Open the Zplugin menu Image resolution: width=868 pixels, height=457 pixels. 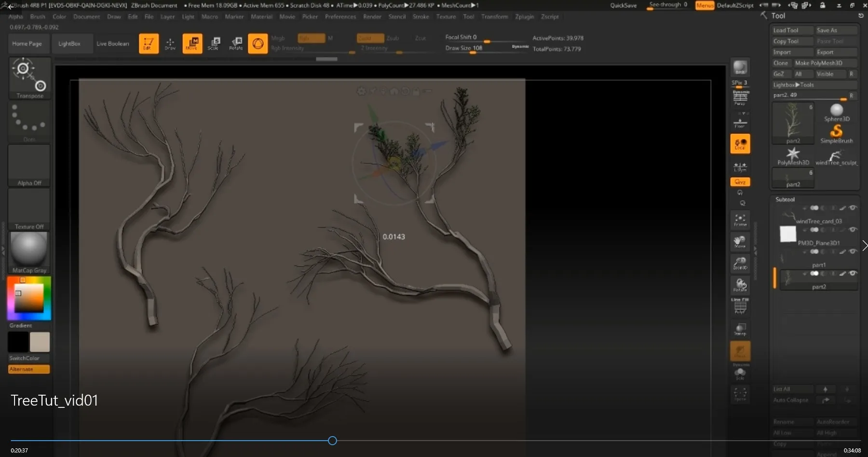(524, 16)
